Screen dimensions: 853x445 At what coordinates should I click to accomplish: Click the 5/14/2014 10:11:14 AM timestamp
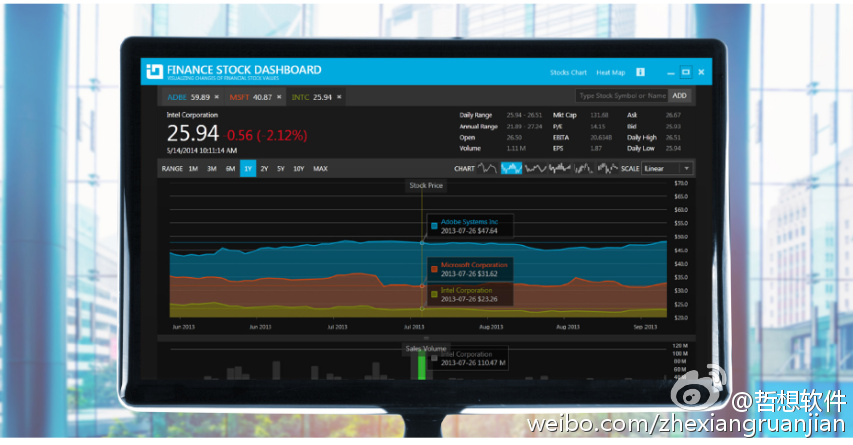[202, 151]
